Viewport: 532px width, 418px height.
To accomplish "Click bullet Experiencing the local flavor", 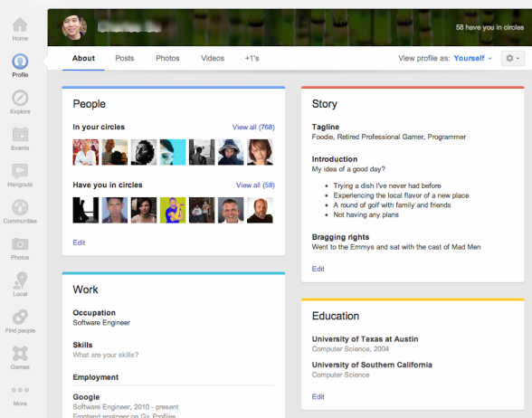I will point(401,195).
